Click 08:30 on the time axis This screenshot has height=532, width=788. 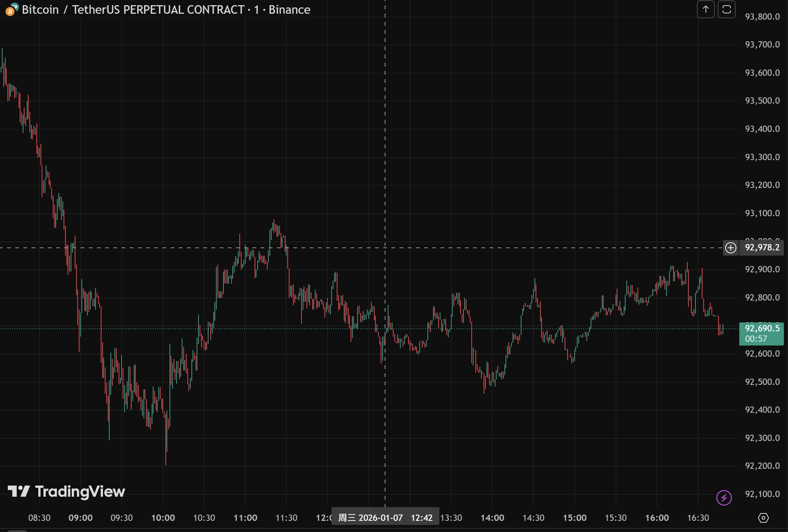pyautogui.click(x=39, y=518)
